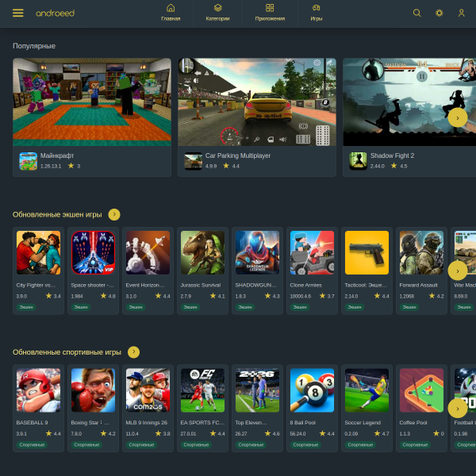Click the small Майнкрафт app icon

[x=29, y=161]
